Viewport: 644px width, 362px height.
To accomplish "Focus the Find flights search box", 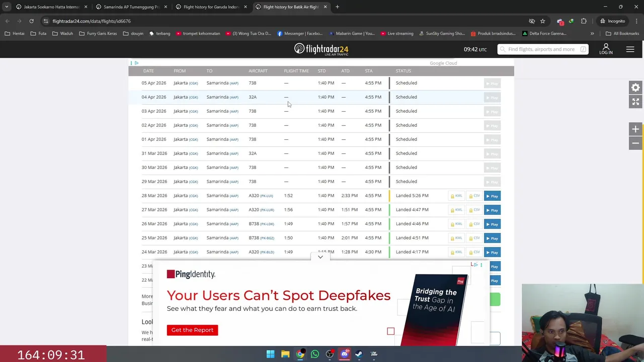I will click(x=543, y=49).
